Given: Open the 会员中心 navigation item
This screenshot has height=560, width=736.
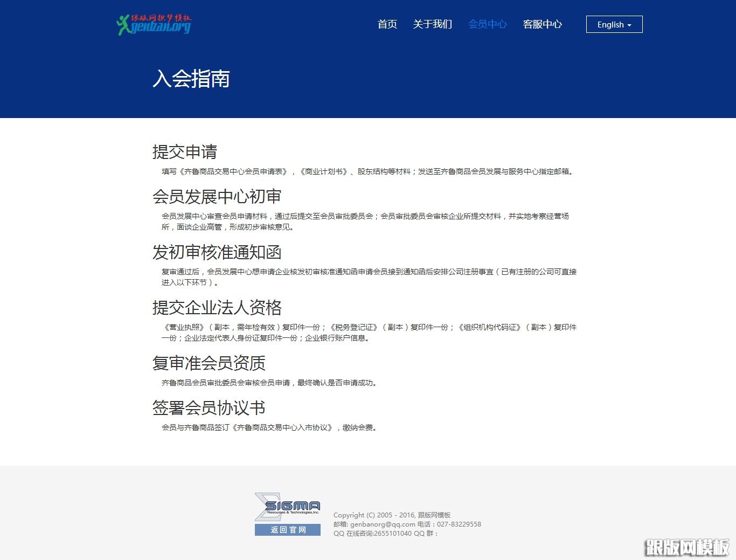Looking at the screenshot, I should coord(487,24).
